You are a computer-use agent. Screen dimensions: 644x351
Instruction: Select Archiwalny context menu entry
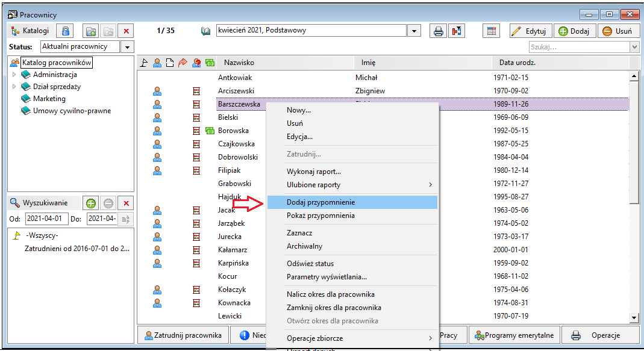pos(352,246)
